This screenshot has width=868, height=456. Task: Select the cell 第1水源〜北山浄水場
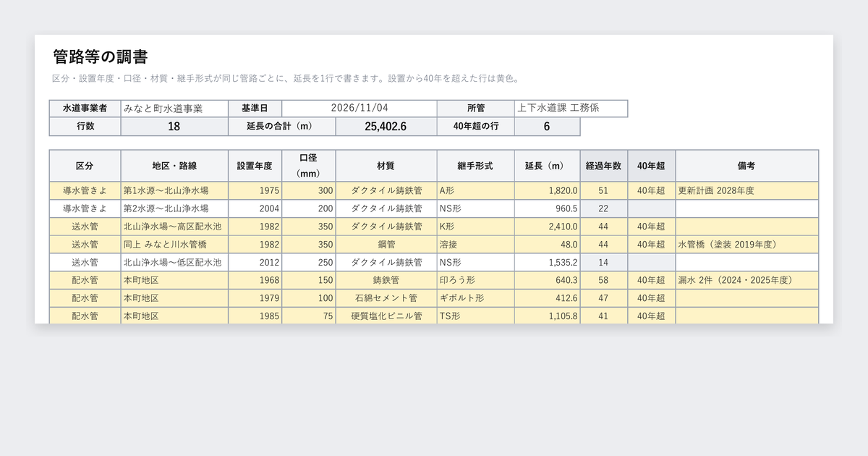[174, 191]
